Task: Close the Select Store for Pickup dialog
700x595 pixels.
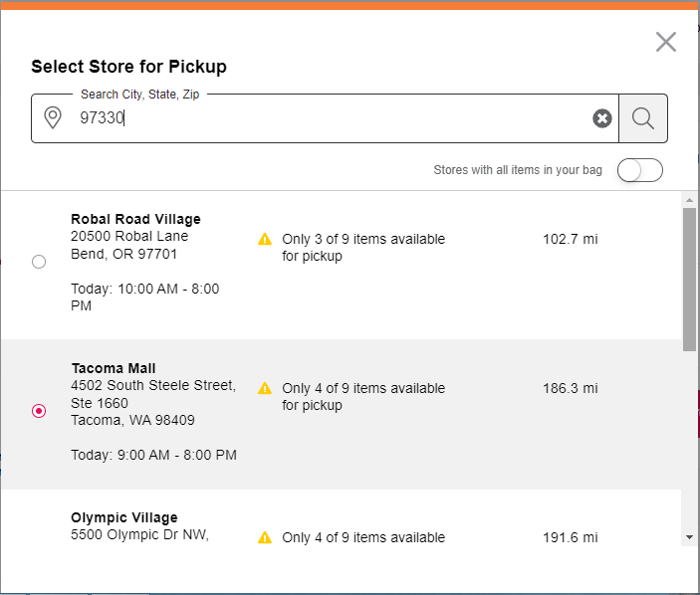Action: 665,42
